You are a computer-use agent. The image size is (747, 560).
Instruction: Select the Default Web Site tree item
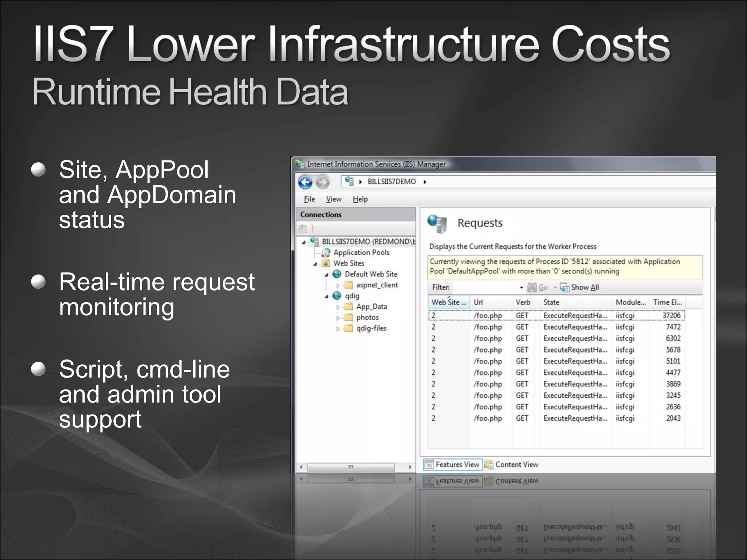click(371, 274)
